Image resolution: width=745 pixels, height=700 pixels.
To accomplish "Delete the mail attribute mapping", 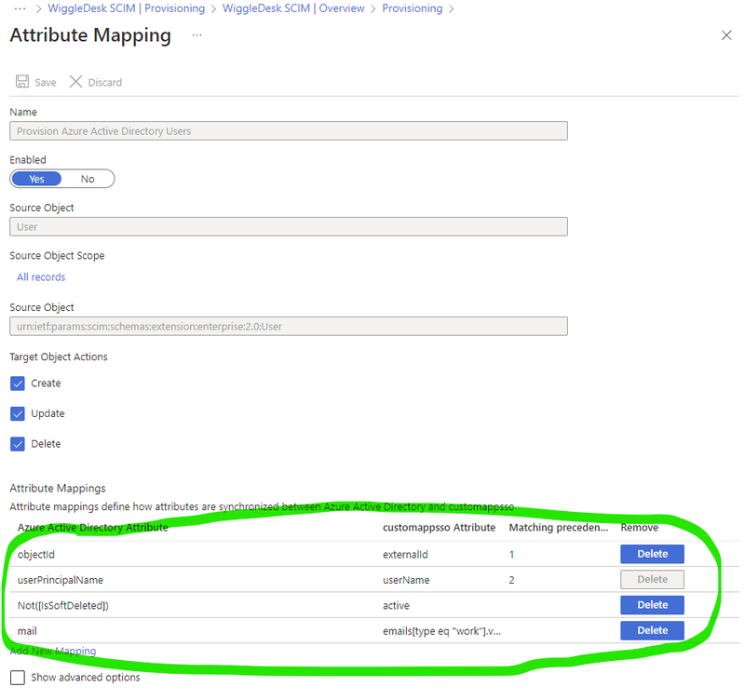I will pos(651,630).
